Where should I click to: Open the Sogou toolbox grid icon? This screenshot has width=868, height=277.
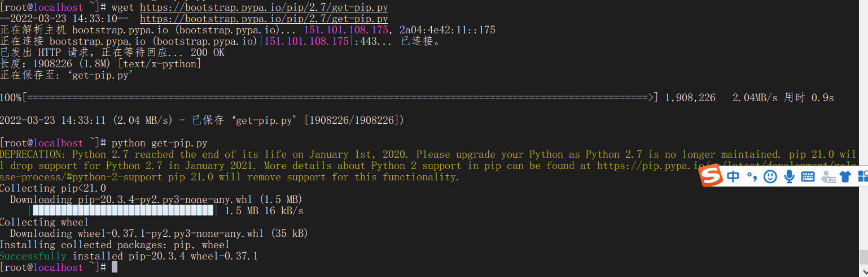862,177
